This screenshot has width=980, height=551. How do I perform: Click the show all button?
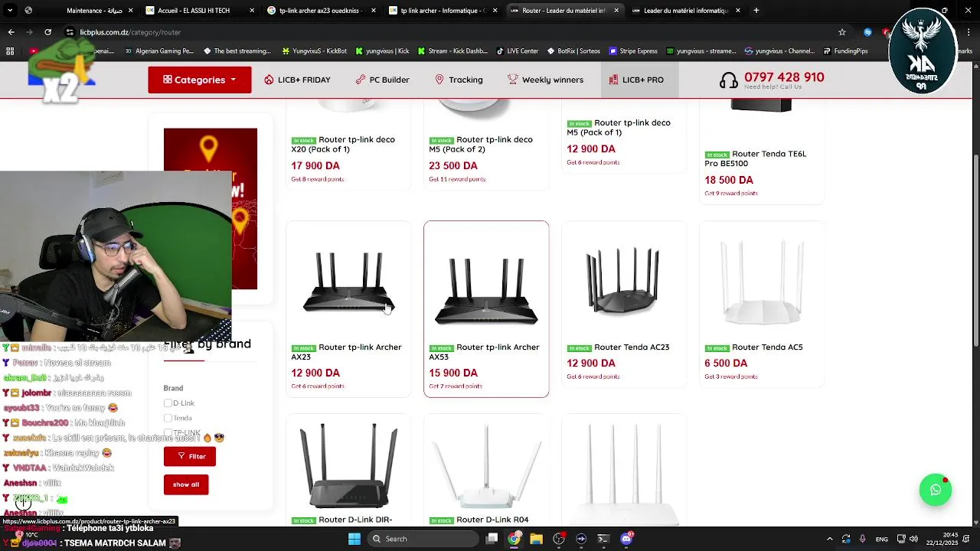[x=186, y=484]
